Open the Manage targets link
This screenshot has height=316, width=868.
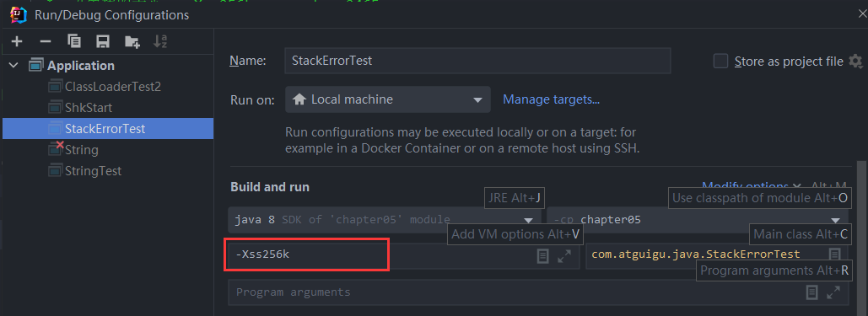click(552, 99)
